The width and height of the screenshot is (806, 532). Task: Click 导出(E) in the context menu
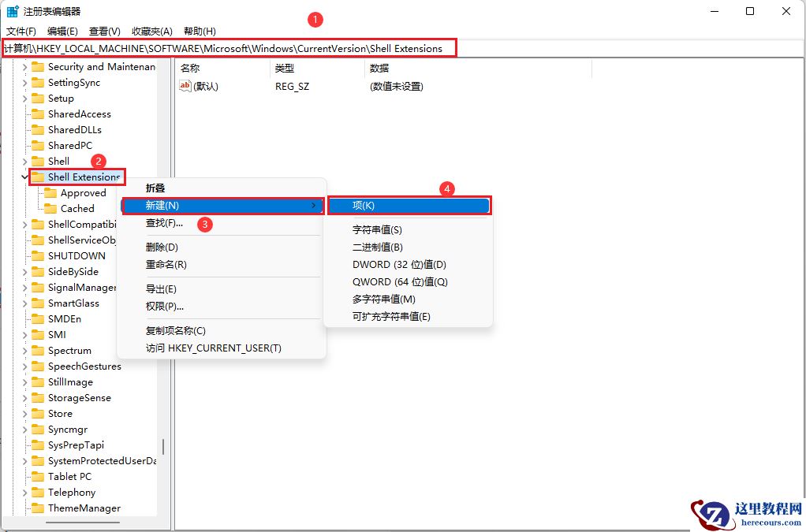(x=160, y=289)
